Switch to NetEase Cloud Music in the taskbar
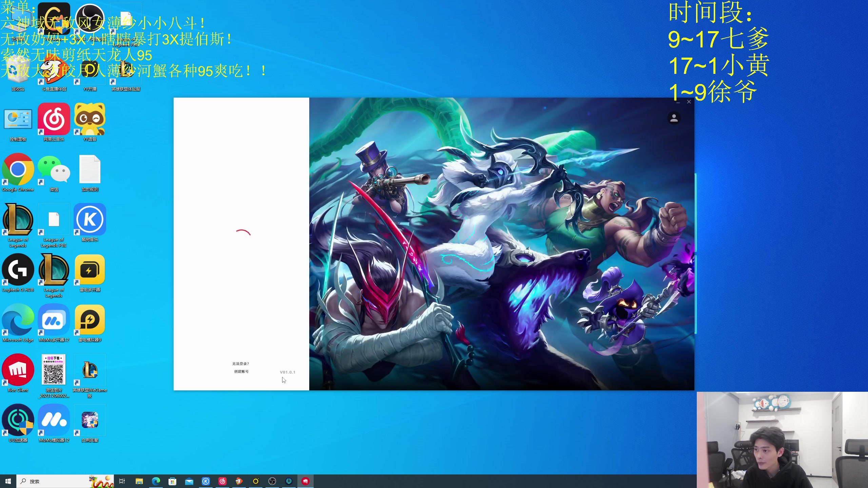The height and width of the screenshot is (488, 868). [x=222, y=481]
